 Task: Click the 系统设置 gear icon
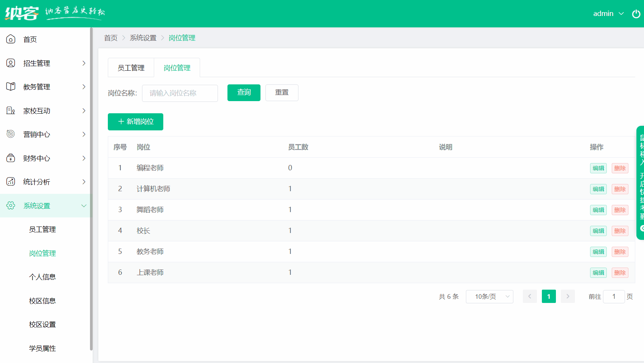coord(11,205)
